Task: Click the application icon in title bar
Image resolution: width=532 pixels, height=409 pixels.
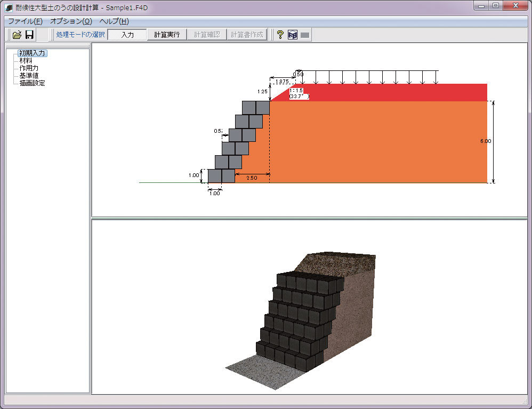Action: click(9, 8)
